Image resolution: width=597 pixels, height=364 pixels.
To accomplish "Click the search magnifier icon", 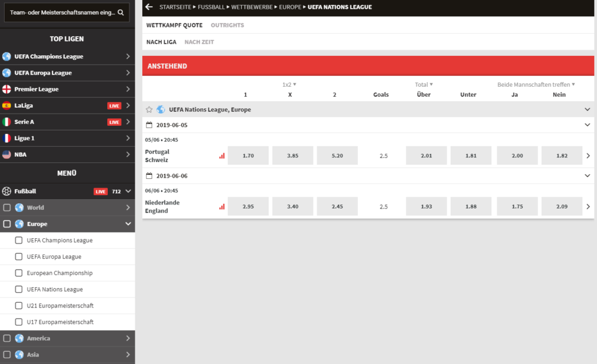I will pos(121,13).
